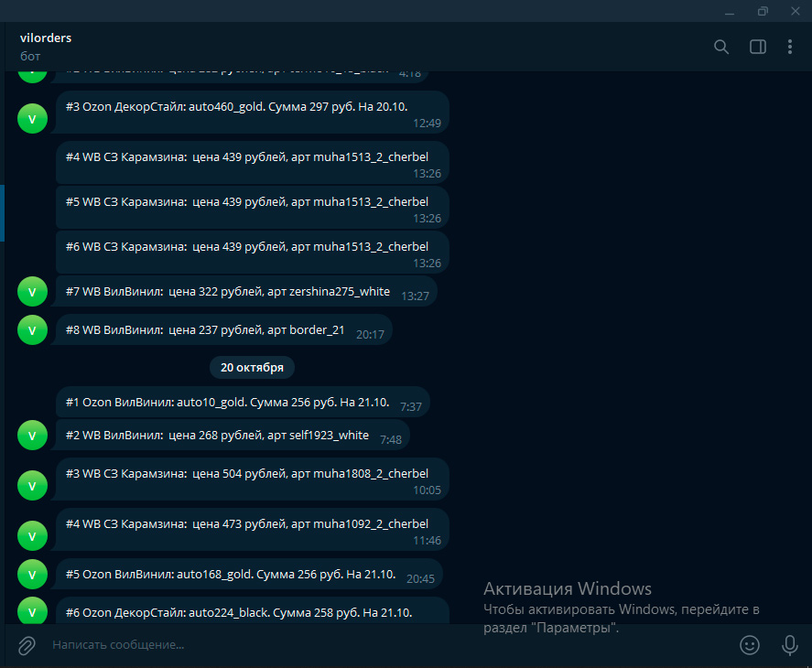Click avatar next to muha1808_2_cherbel message
This screenshot has width=812, height=668.
[33, 485]
